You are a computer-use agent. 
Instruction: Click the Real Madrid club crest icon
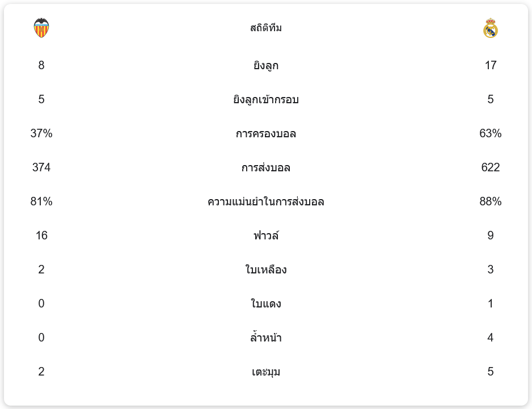pyautogui.click(x=491, y=28)
